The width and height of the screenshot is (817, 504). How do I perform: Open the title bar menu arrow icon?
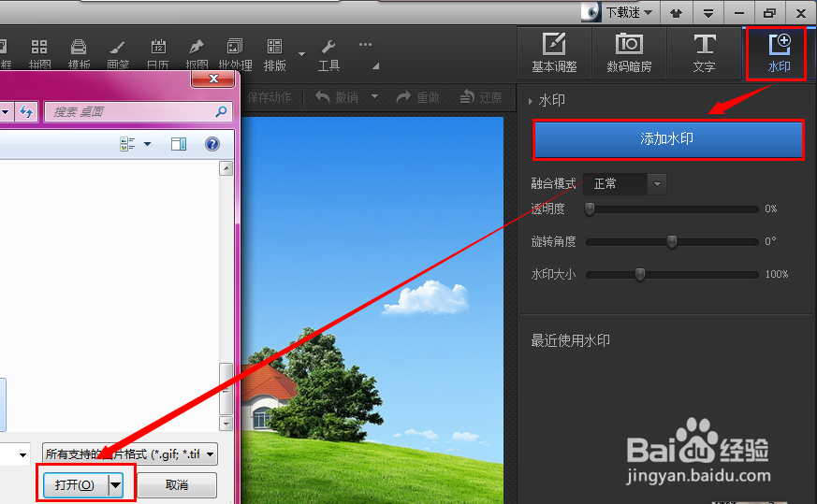coord(708,13)
